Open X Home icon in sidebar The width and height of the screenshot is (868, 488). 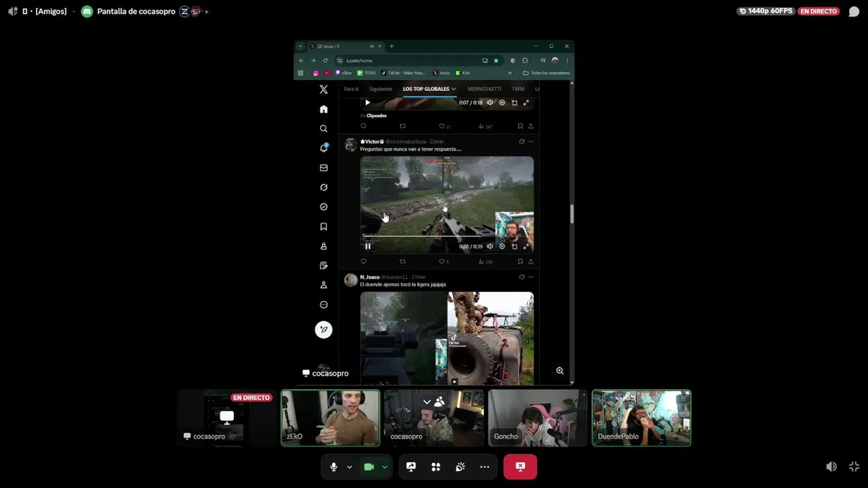tap(323, 109)
